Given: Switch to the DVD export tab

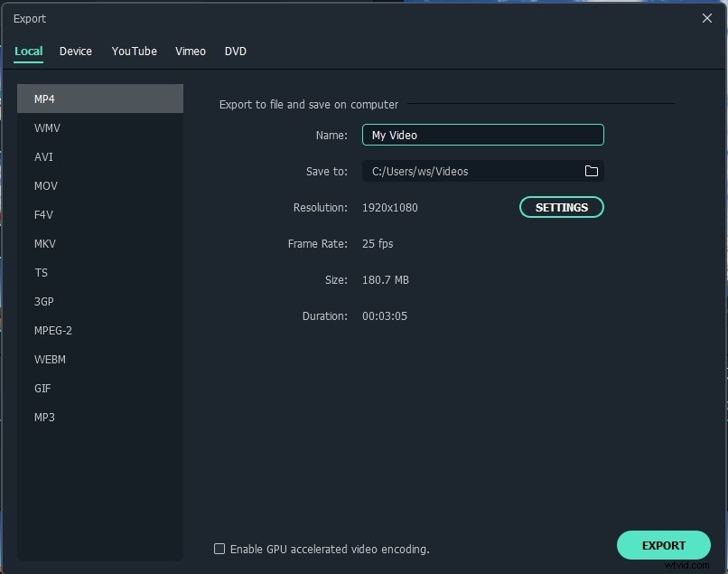Looking at the screenshot, I should coord(235,52).
